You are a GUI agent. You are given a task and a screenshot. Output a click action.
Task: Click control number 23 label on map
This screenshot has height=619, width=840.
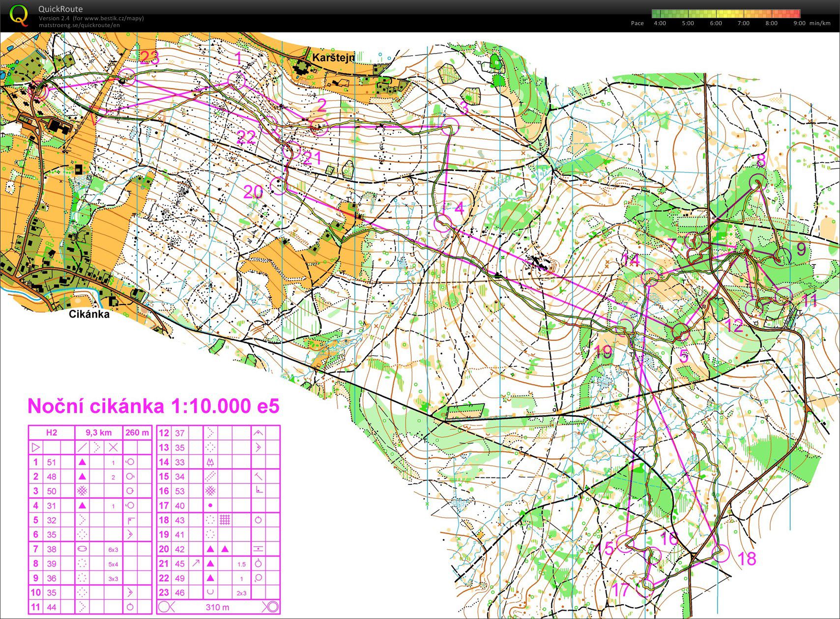click(149, 58)
